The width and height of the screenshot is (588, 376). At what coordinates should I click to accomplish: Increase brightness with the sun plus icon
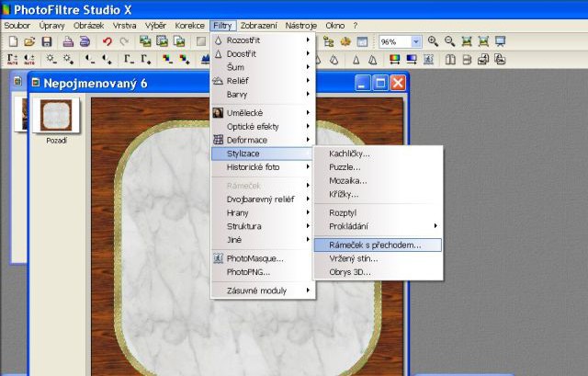click(68, 59)
